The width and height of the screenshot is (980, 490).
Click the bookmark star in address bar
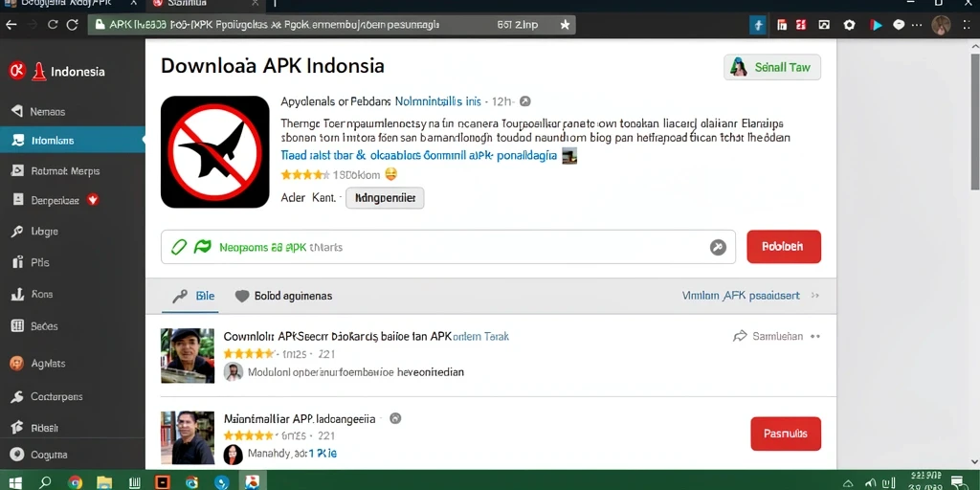coord(565,25)
